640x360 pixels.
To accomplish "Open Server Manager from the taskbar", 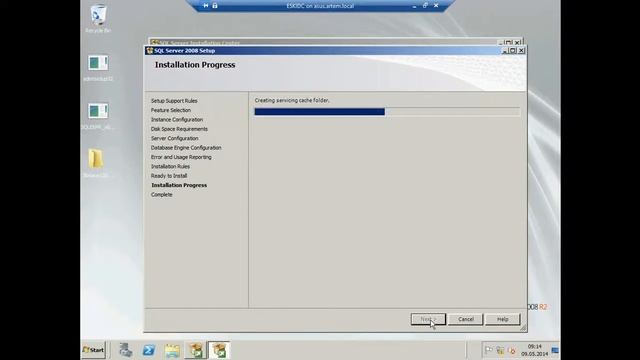I will tap(126, 350).
